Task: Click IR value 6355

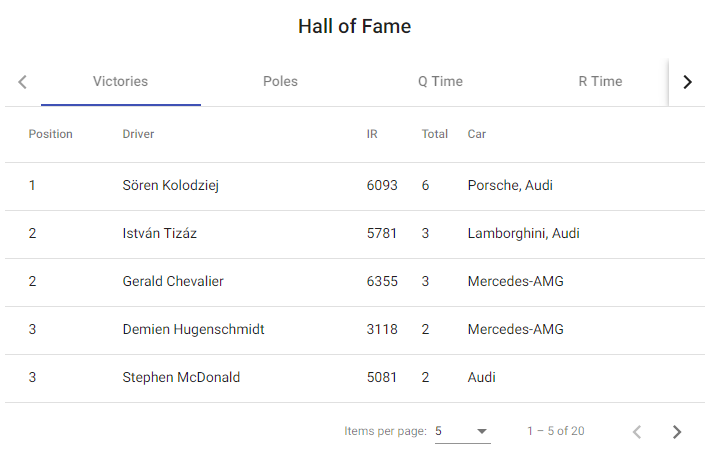Action: pyautogui.click(x=382, y=281)
